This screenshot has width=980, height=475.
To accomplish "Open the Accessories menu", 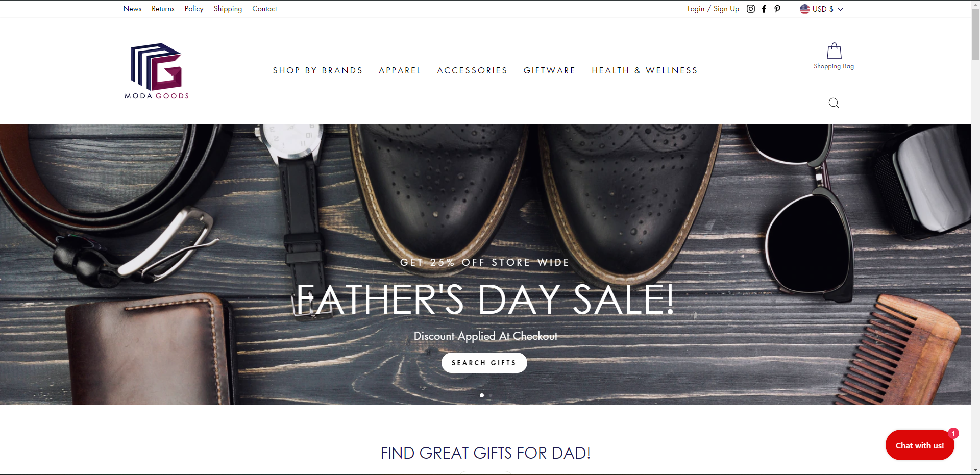I will (472, 70).
